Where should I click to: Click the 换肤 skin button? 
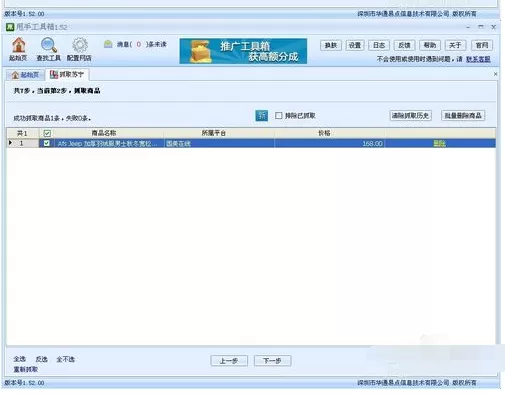click(331, 45)
